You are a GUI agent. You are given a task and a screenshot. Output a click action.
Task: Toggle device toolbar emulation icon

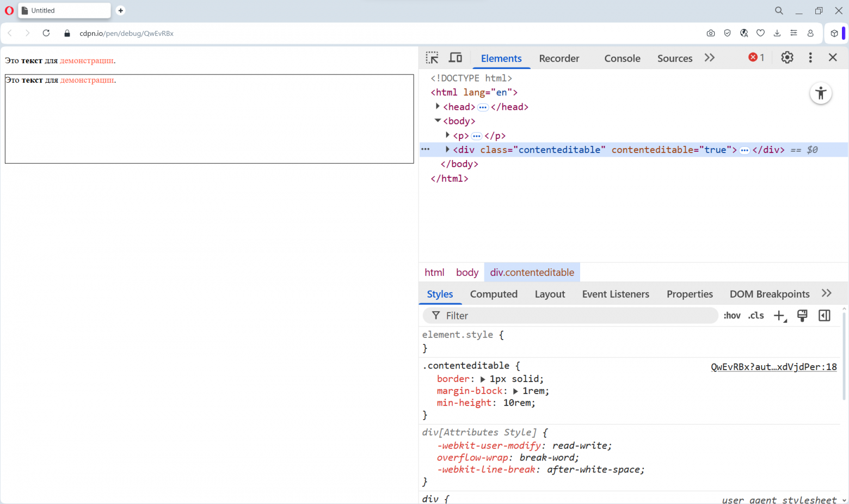[x=456, y=58]
